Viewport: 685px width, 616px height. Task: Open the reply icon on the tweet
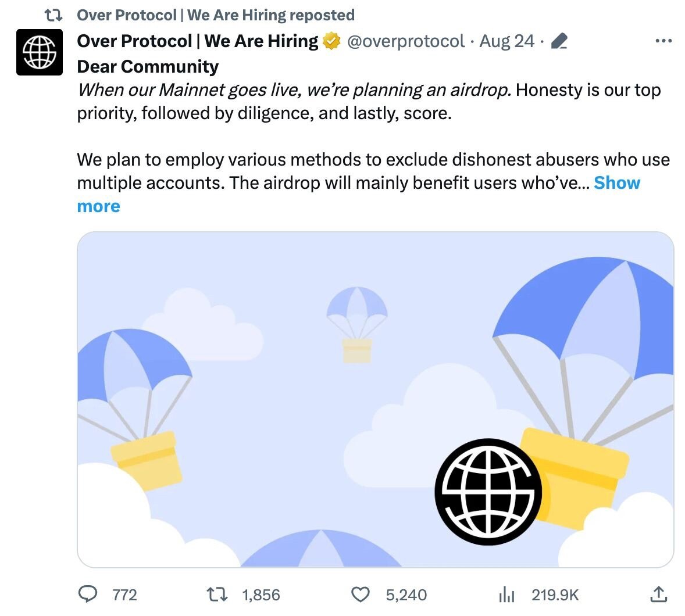(x=88, y=594)
